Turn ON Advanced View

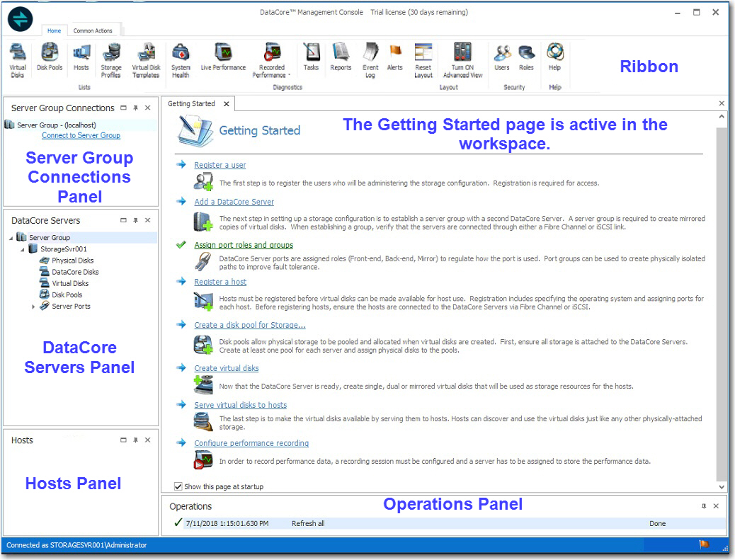click(x=462, y=60)
